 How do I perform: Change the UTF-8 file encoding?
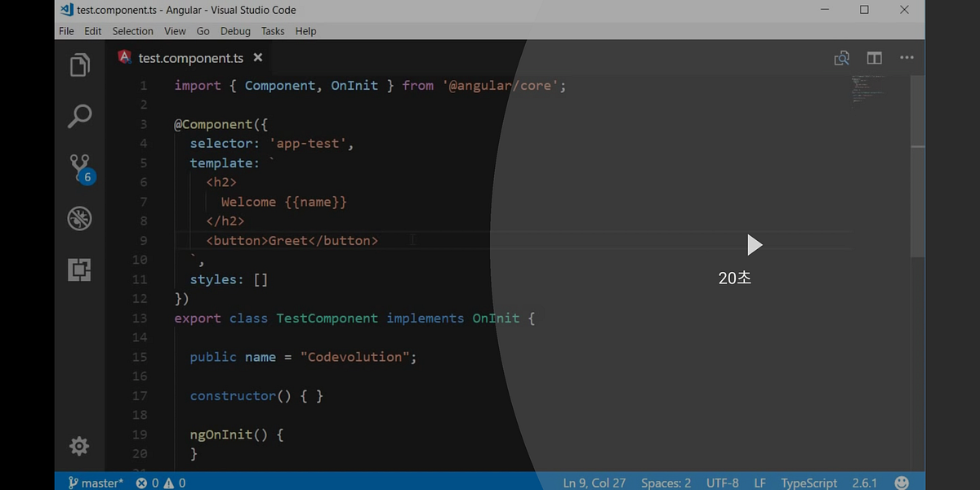point(722,482)
